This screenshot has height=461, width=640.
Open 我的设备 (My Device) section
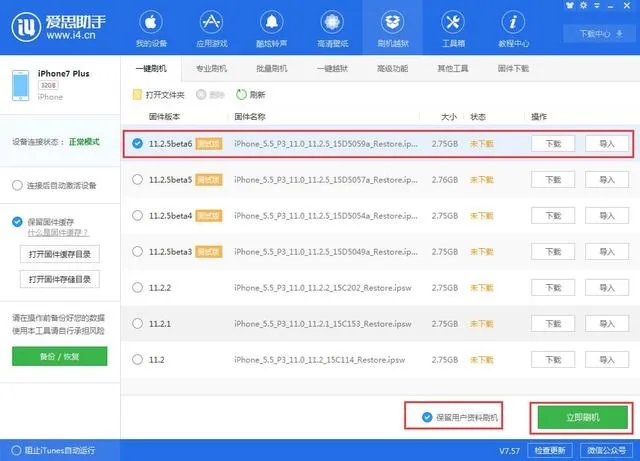pos(151,29)
